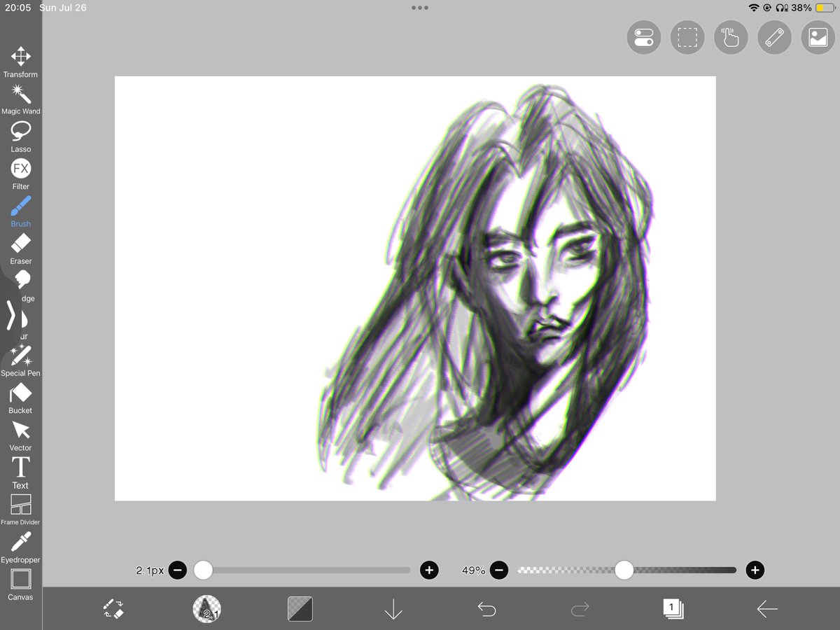Undo the last stroke
This screenshot has width=840, height=630.
point(486,610)
